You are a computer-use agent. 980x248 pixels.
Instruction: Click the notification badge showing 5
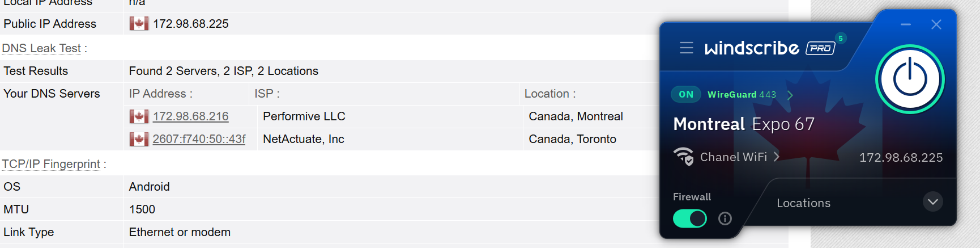pos(841,38)
